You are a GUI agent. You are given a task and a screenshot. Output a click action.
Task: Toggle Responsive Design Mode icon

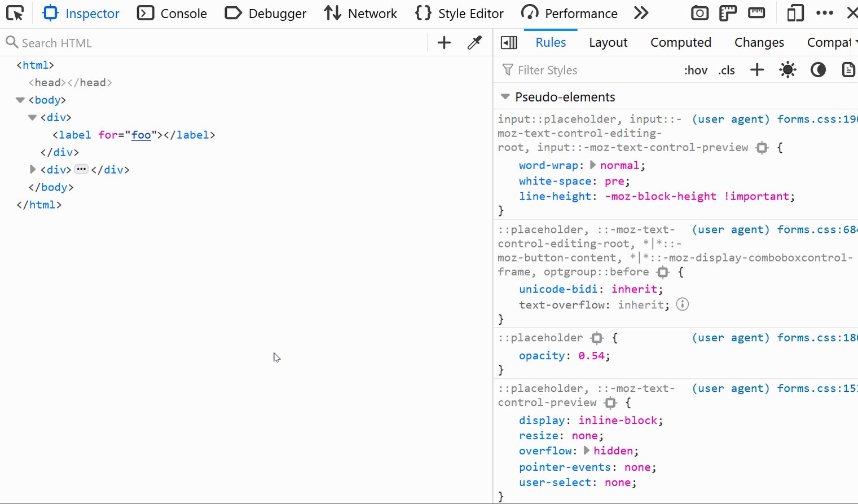795,13
